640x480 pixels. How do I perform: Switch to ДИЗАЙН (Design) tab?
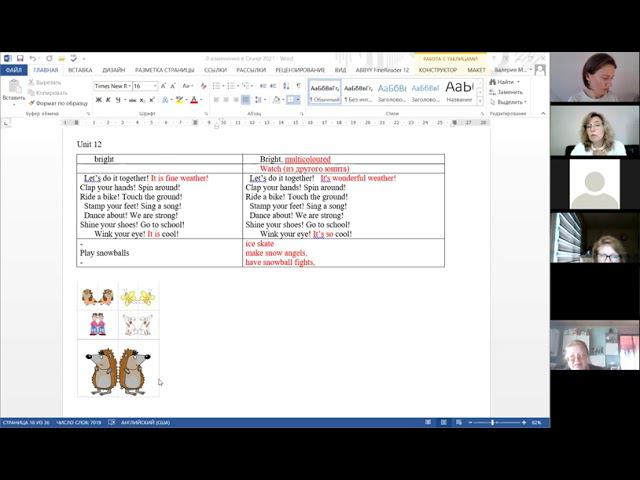pos(113,70)
